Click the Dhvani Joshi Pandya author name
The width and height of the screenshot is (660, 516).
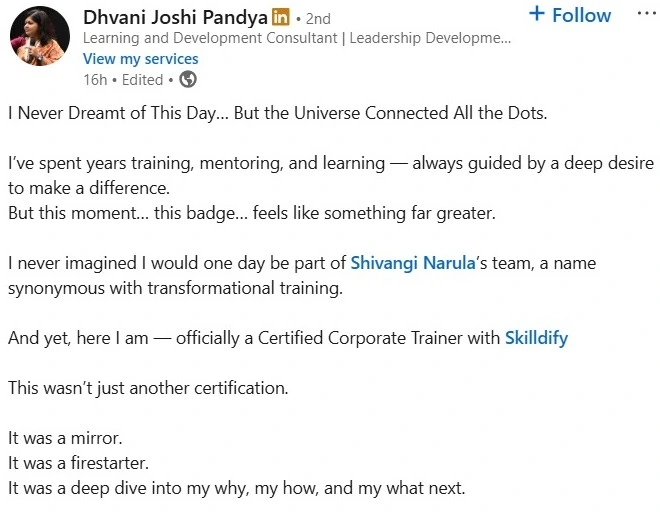pos(175,18)
